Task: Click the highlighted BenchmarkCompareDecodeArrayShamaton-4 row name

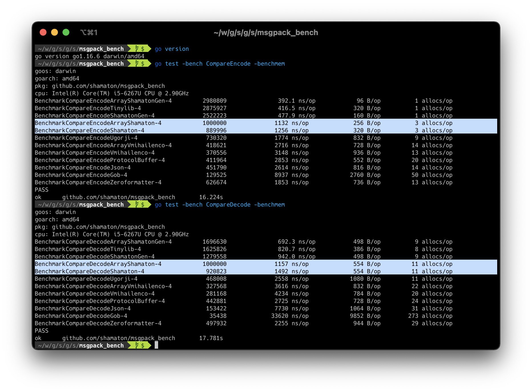Action: tap(98, 264)
